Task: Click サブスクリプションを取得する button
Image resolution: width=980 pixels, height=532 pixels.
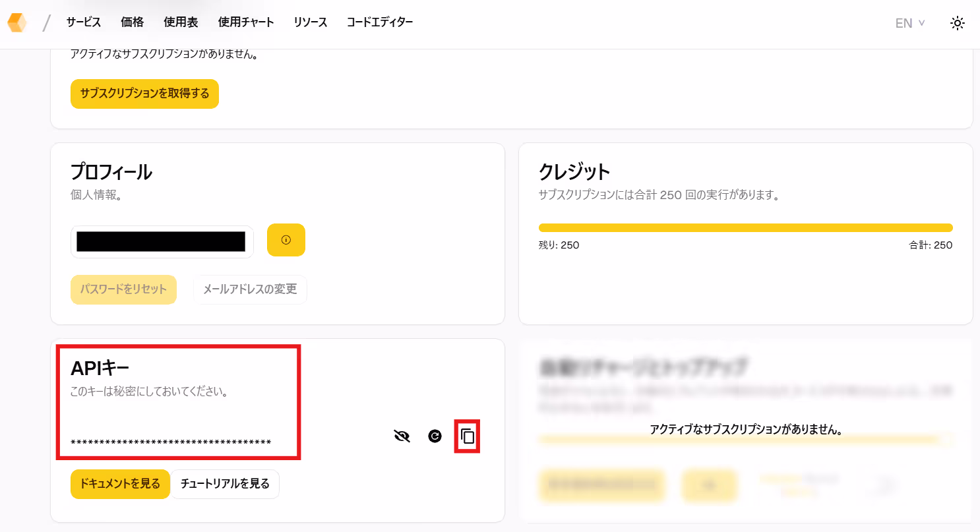Action: [144, 94]
